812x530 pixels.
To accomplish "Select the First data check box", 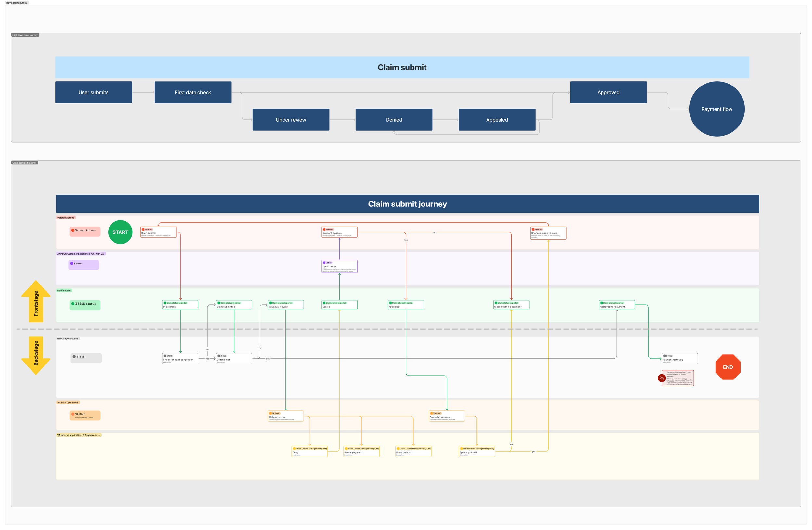I will (x=193, y=92).
